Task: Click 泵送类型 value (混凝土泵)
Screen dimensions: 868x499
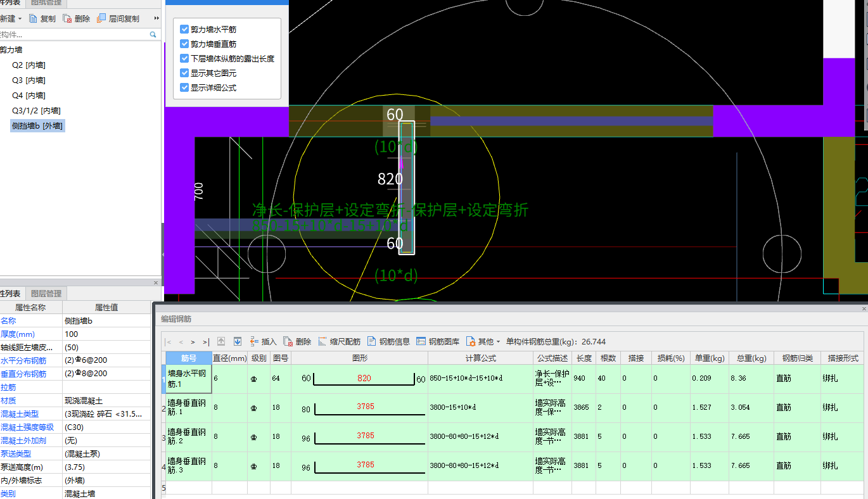Action: coord(106,453)
